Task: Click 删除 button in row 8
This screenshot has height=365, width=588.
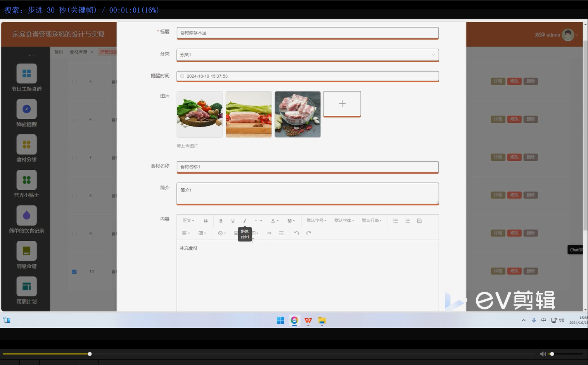Action: [x=531, y=195]
